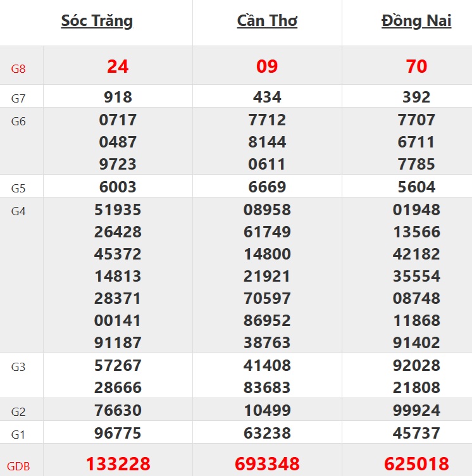Click Sóc Trăng special prize 133228
The image size is (472, 476).
[x=118, y=464]
